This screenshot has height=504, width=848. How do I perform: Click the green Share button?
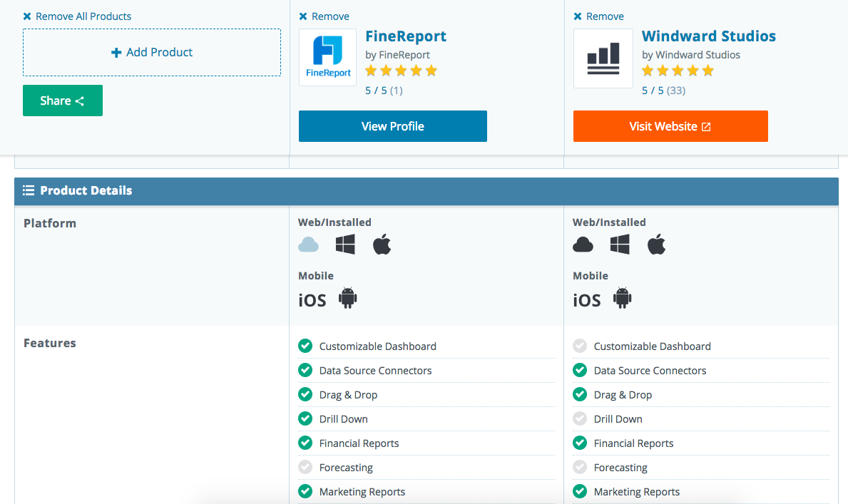tap(63, 101)
